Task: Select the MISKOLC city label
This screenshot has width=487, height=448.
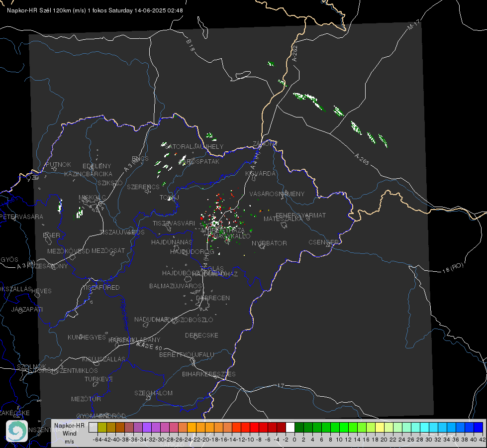Action: tap(92, 198)
